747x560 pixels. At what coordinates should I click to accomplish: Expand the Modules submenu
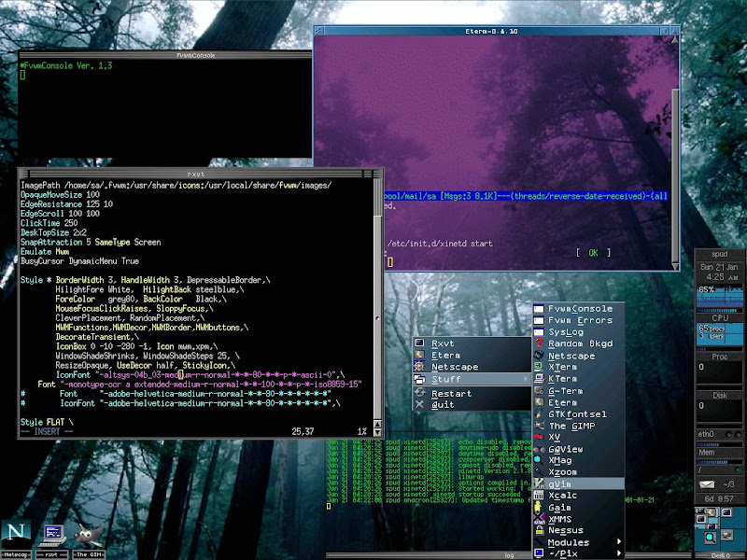pos(578,542)
